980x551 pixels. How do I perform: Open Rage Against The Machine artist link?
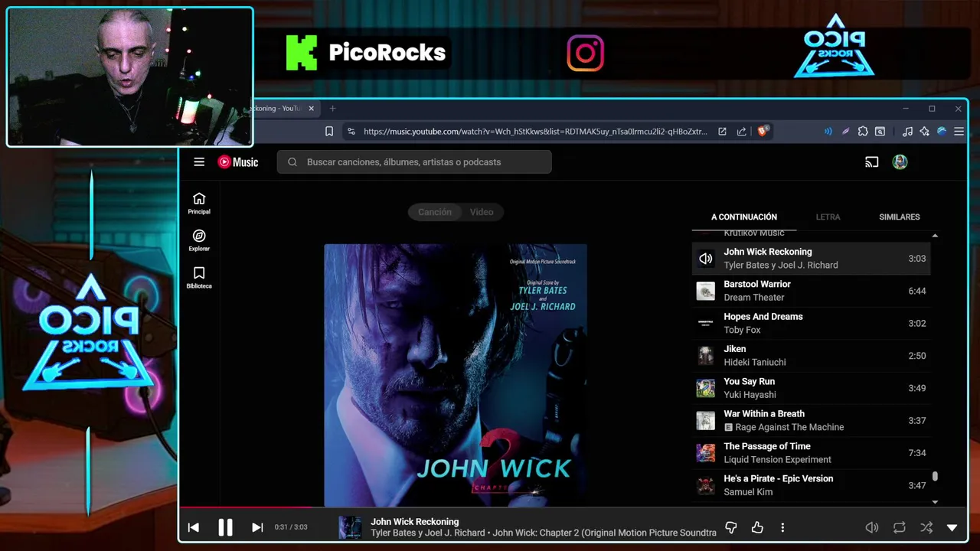(x=789, y=427)
